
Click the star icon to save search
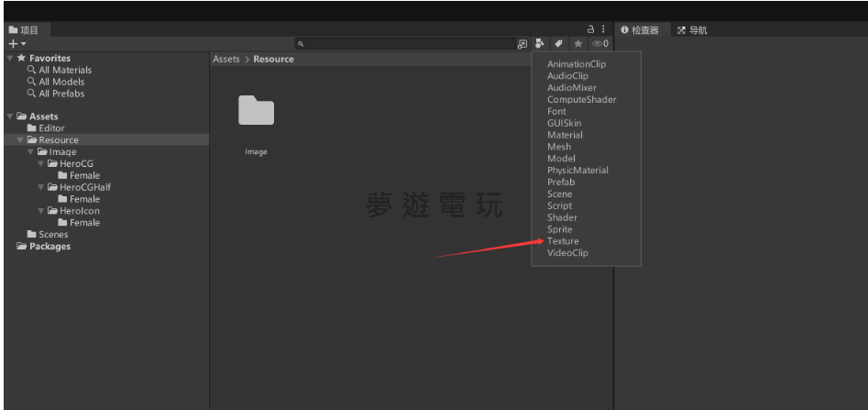coord(577,43)
